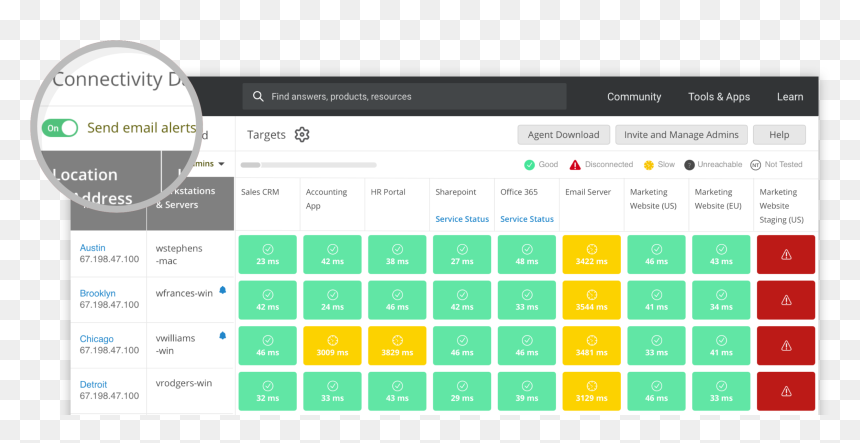Viewport: 860px width, 443px height.
Task: Click the Help button
Action: click(779, 135)
